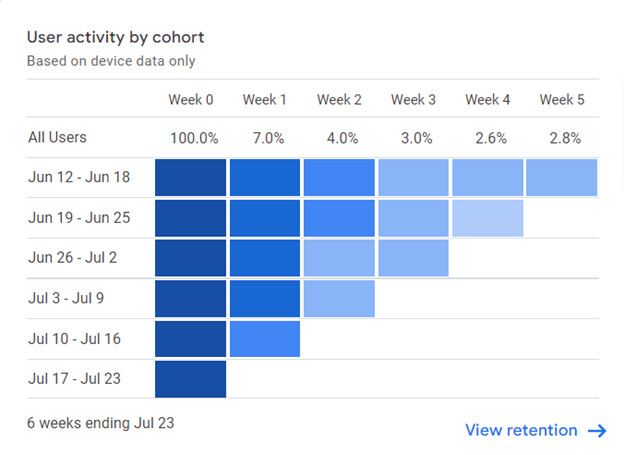Image resolution: width=624 pixels, height=455 pixels.
Task: Click the All Users row label
Action: pyautogui.click(x=57, y=137)
